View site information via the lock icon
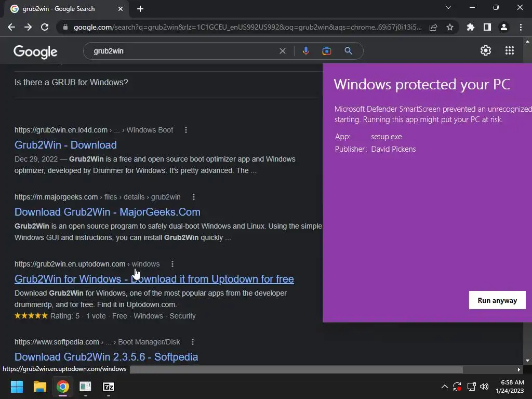Viewport: 532px width, 399px height. (65, 27)
